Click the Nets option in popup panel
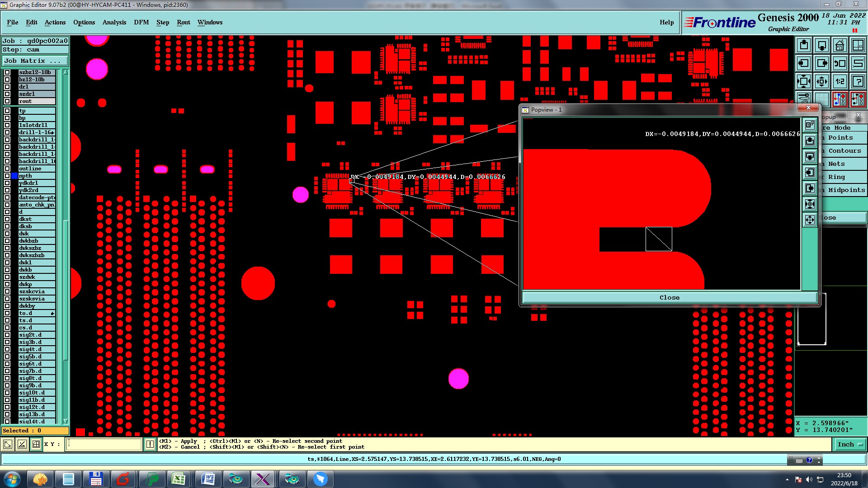The width and height of the screenshot is (868, 488). click(844, 164)
